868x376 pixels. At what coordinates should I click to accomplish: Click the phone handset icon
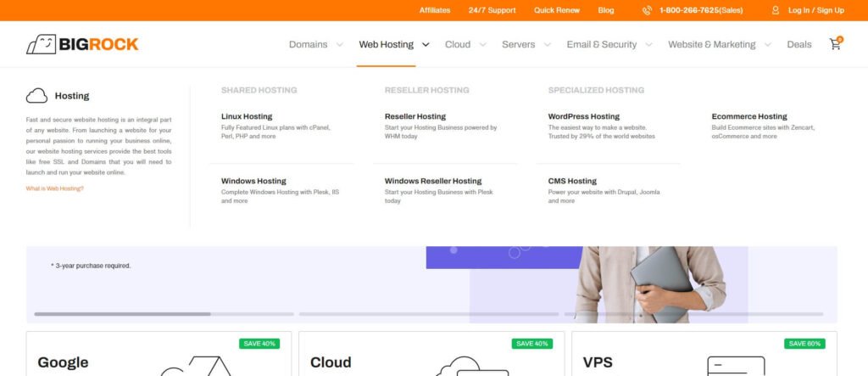click(x=647, y=10)
